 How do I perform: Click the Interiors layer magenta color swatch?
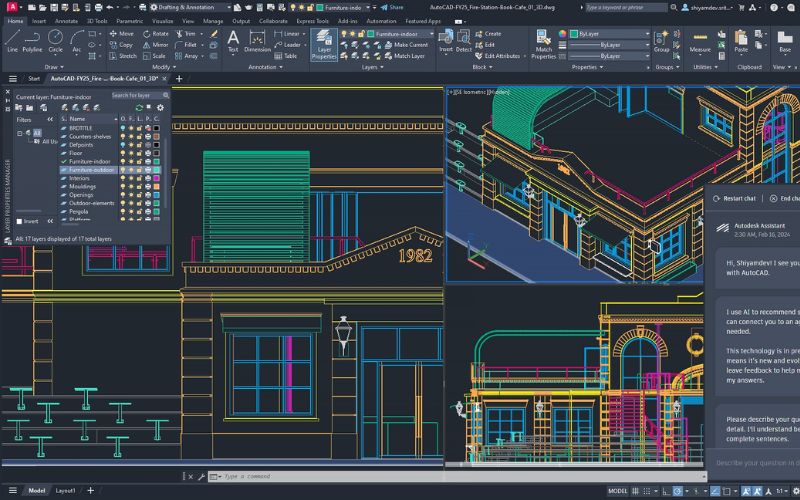(156, 178)
